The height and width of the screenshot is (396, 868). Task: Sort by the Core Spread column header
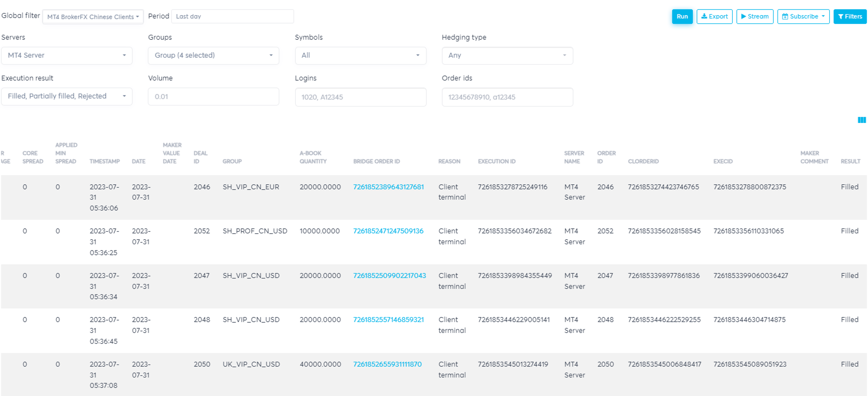pos(33,158)
